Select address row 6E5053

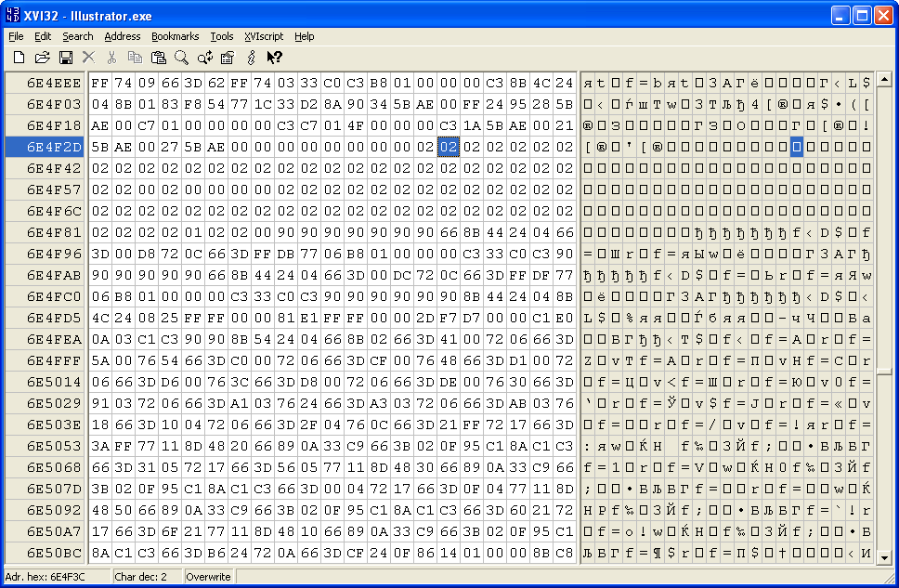click(45, 446)
